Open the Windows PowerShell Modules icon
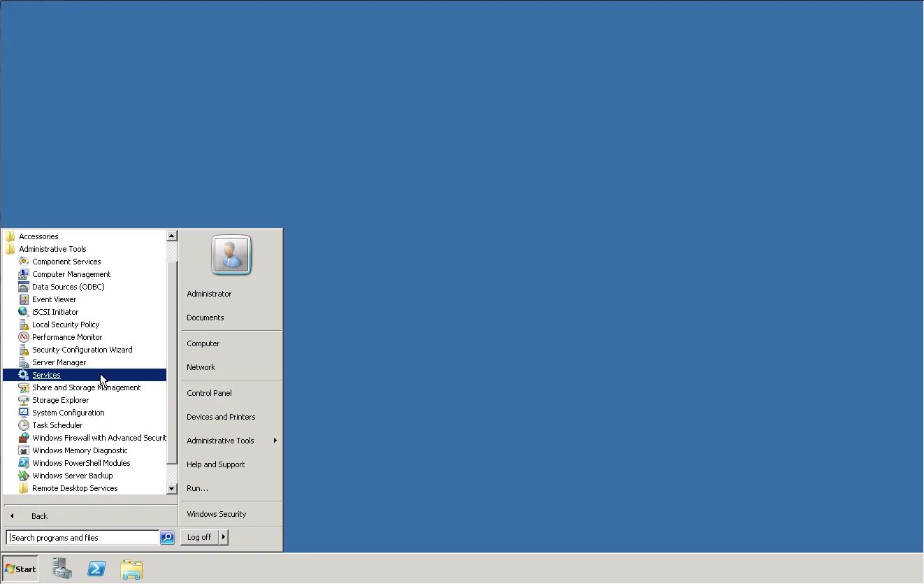924x584 pixels. click(24, 463)
